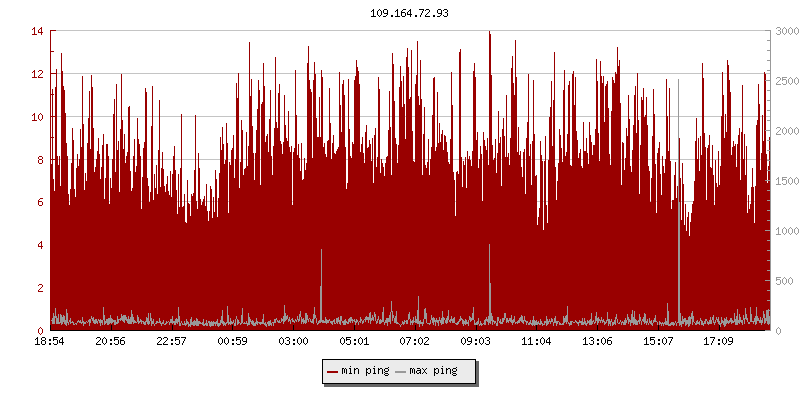
Task: Click the 18:54 time label on x-axis
Action: pyautogui.click(x=50, y=341)
